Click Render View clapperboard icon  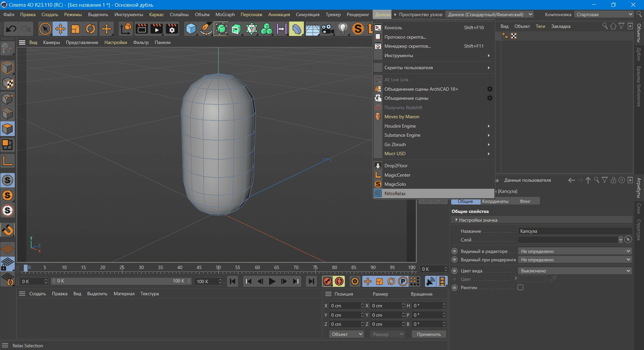[141, 29]
